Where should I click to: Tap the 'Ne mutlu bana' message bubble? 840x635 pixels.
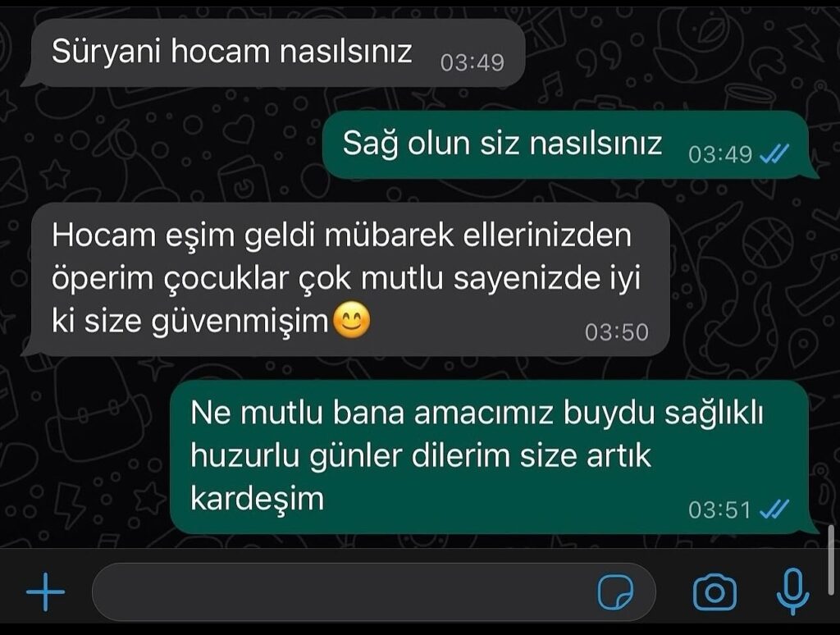pyautogui.click(x=494, y=456)
